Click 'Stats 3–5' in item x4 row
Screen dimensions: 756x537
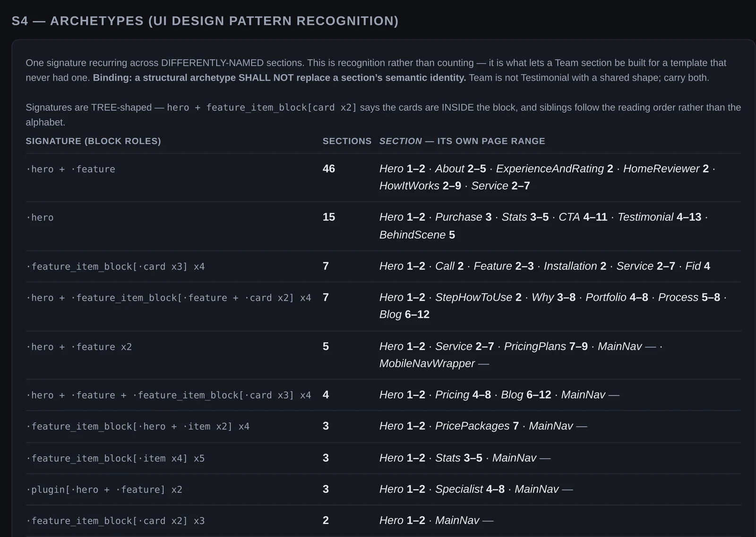tap(459, 458)
